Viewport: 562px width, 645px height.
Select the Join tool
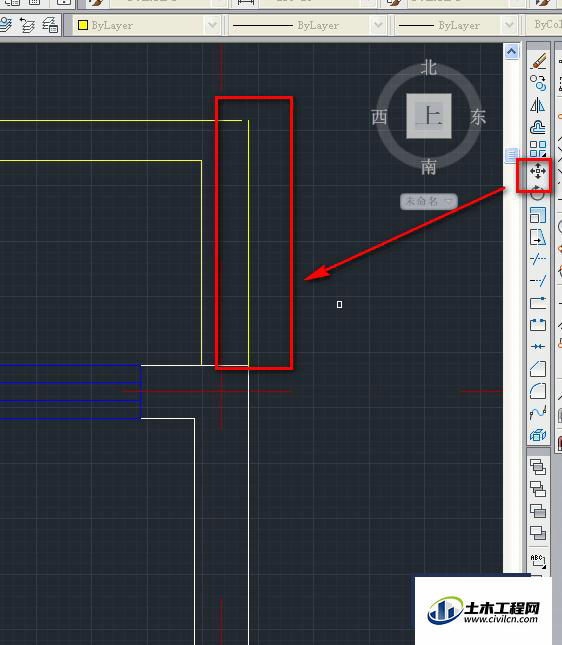(538, 347)
